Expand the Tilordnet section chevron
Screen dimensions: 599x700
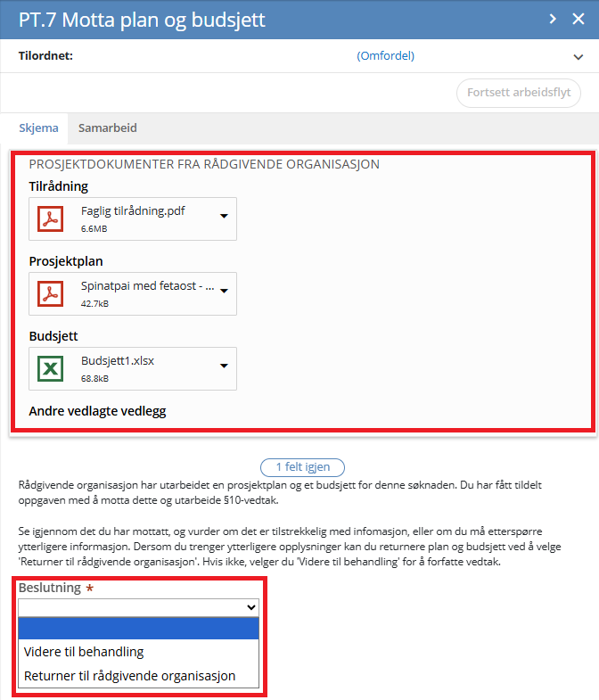click(578, 57)
